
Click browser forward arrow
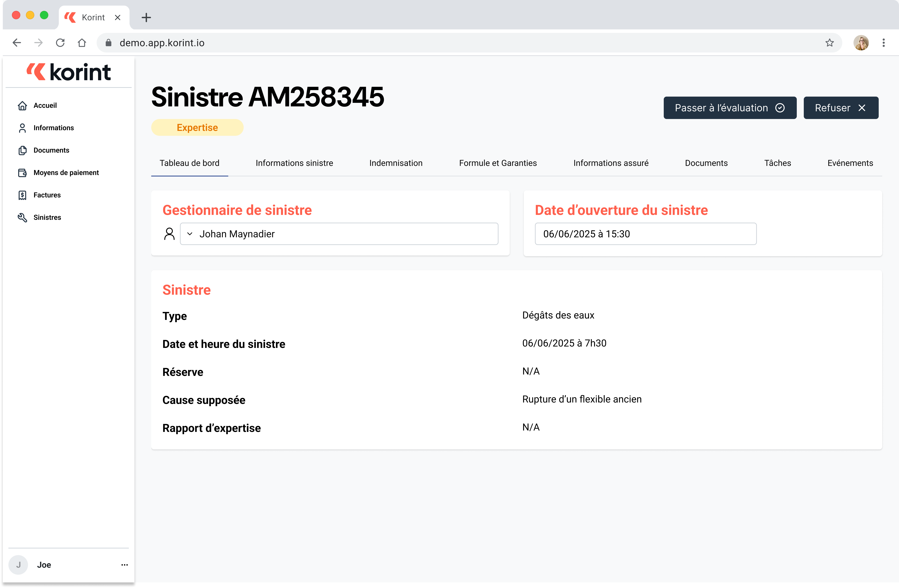pyautogui.click(x=38, y=43)
